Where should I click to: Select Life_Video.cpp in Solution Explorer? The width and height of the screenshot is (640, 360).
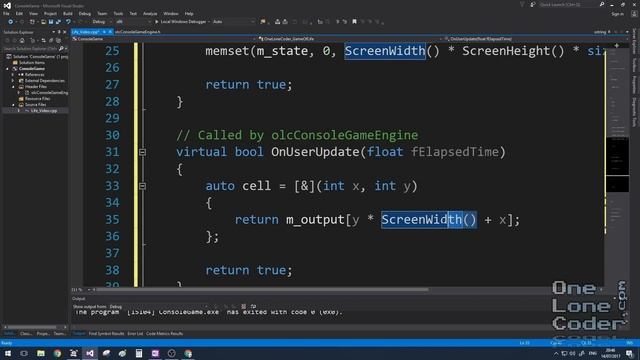pyautogui.click(x=41, y=110)
